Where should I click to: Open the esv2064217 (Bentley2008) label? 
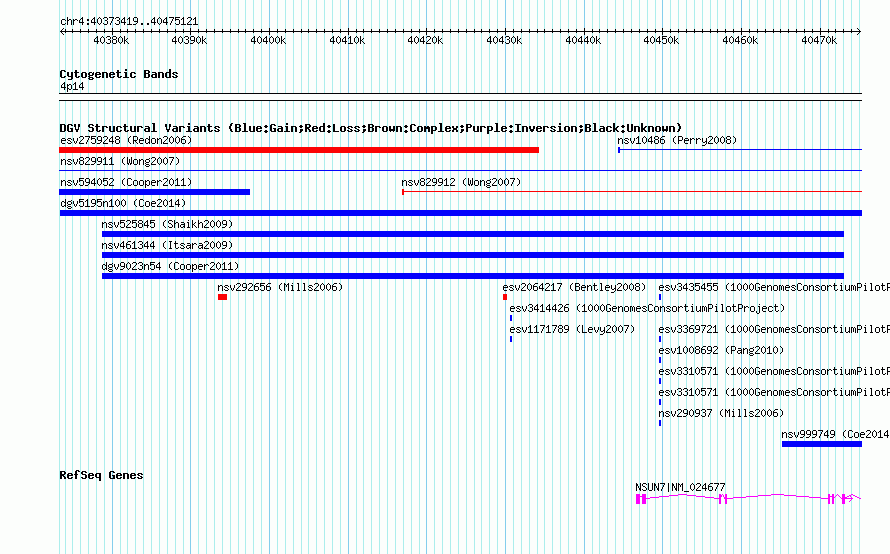click(x=574, y=287)
